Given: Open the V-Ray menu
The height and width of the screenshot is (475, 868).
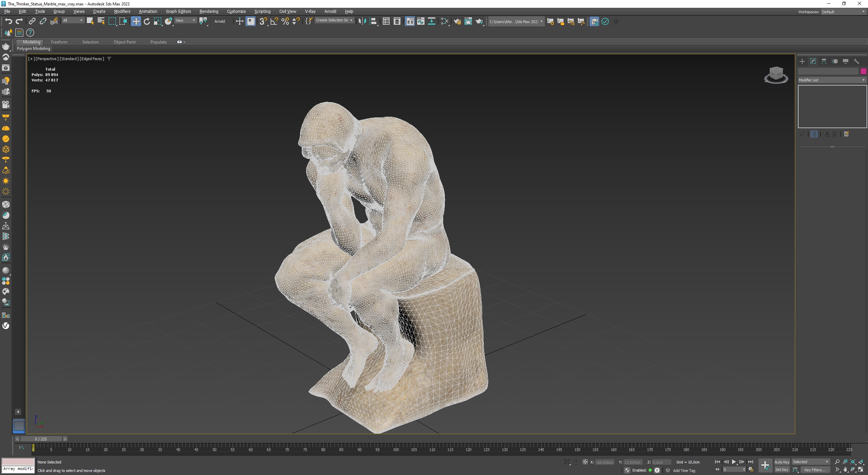Looking at the screenshot, I should point(310,11).
